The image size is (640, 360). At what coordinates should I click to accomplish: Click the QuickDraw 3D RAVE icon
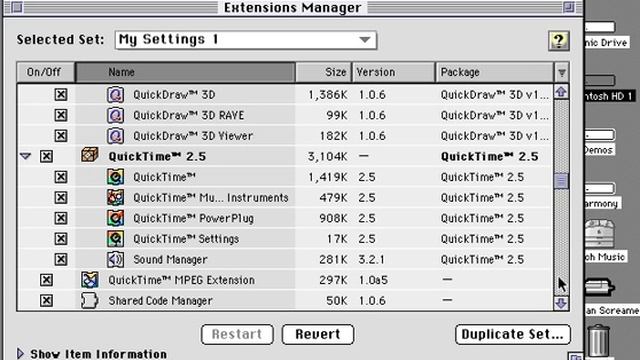pos(116,115)
